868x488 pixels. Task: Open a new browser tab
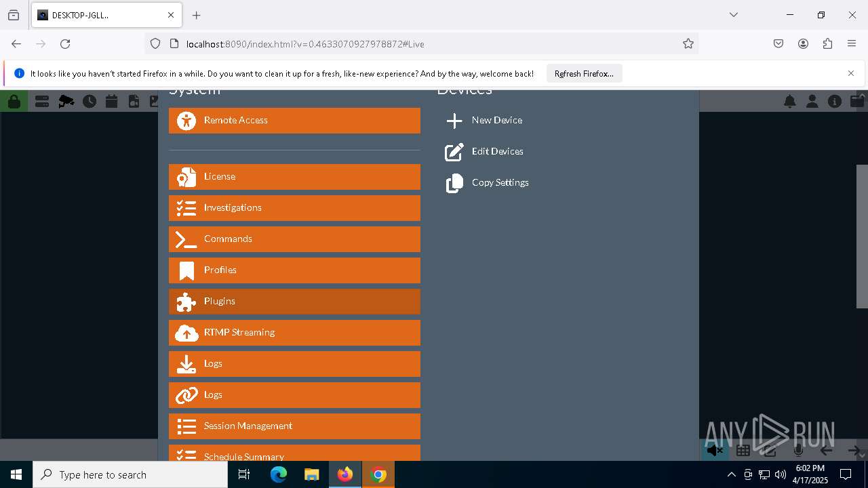(x=197, y=15)
